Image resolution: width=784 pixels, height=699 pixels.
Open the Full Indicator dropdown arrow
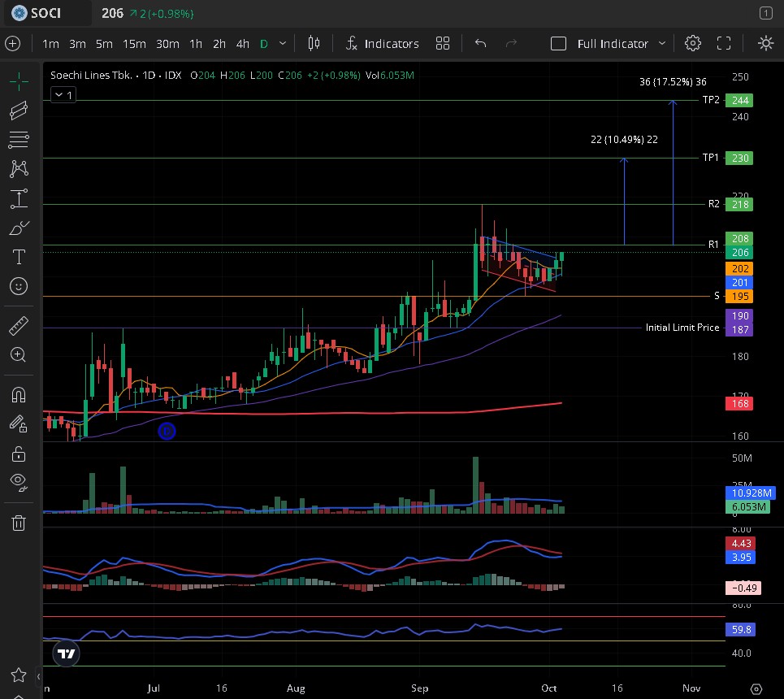662,44
